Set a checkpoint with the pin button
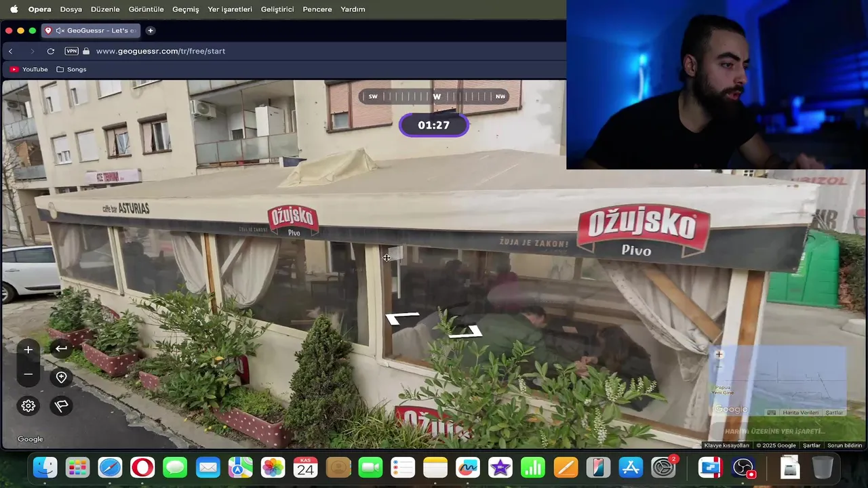Screen dimensions: 868x488 (61, 378)
